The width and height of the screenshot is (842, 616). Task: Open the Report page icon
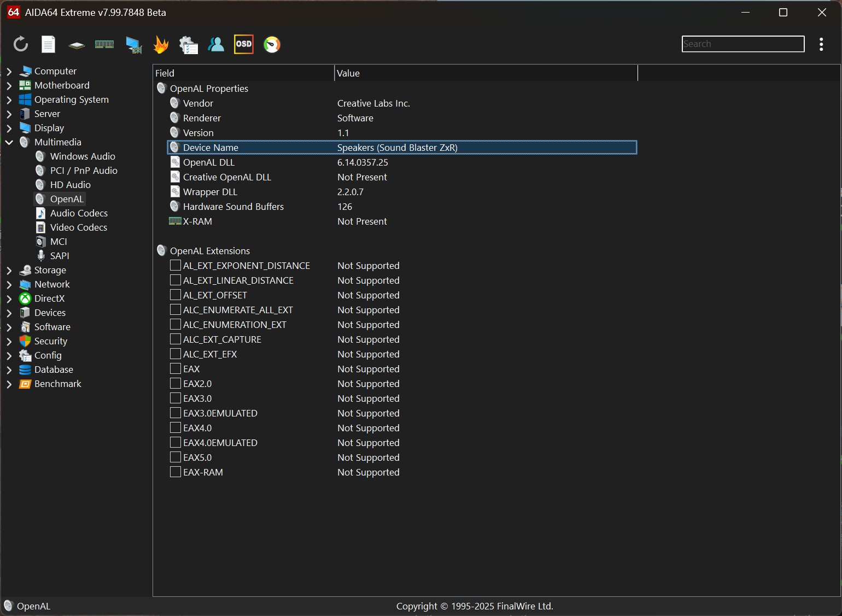[49, 44]
